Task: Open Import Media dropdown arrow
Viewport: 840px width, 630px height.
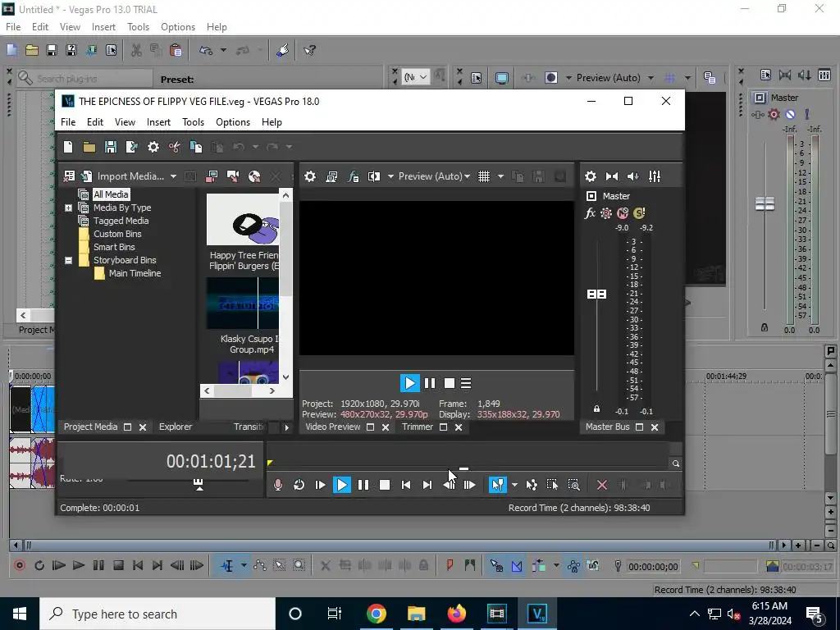Action: [173, 176]
